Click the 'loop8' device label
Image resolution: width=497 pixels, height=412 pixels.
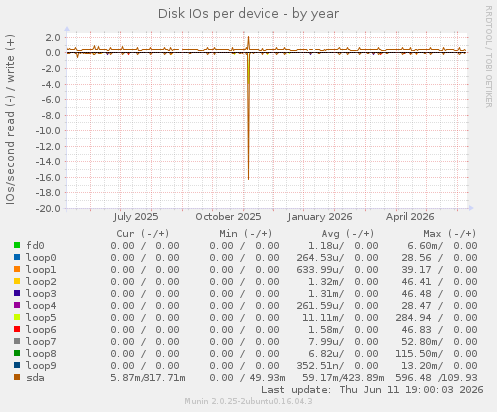tap(41, 354)
